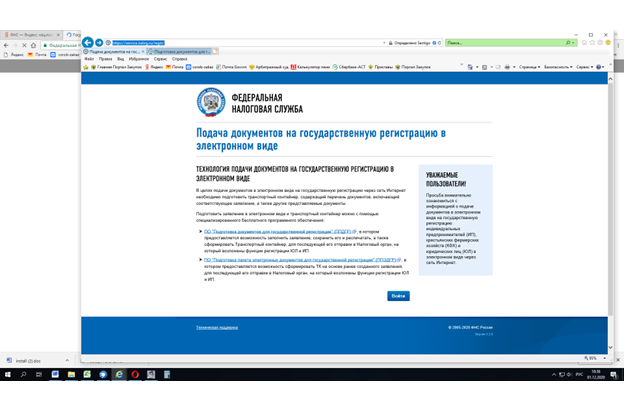Open install (2).doc in Chrome downloads bar
The height and width of the screenshot is (413, 624).
[28, 361]
